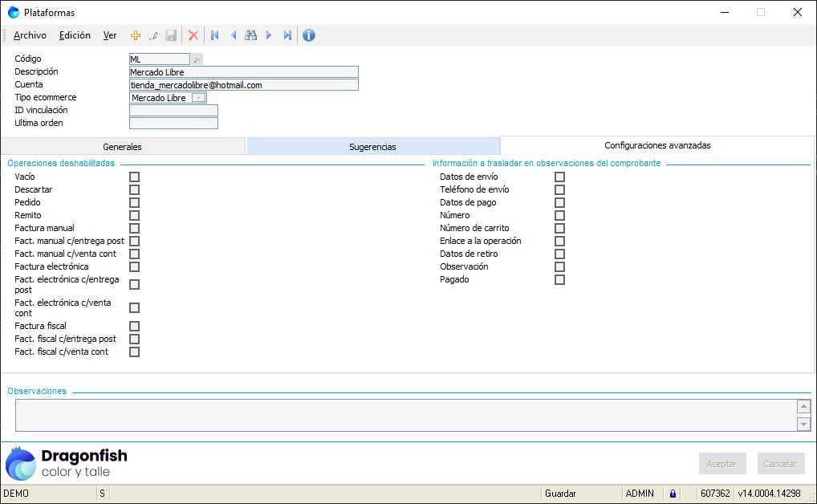The image size is (817, 504).
Task: Enable the Factura fiscal checkbox
Action: coord(135,327)
